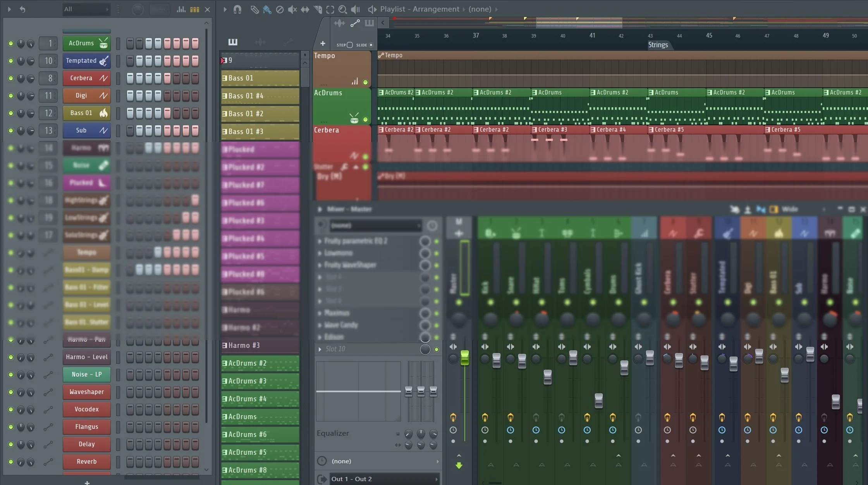Enable the STEP editing checkbox
The image size is (868, 485).
point(350,45)
